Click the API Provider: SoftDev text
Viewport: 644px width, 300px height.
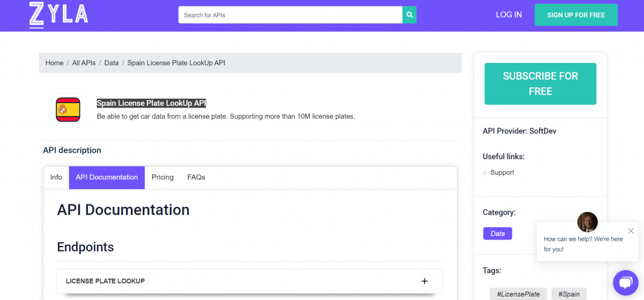tap(519, 131)
